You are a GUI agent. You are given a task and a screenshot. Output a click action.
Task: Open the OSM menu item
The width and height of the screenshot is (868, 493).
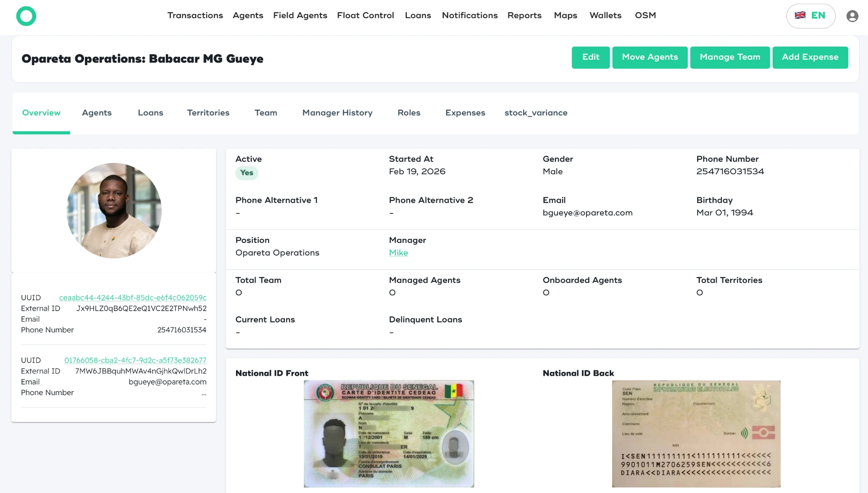tap(645, 15)
